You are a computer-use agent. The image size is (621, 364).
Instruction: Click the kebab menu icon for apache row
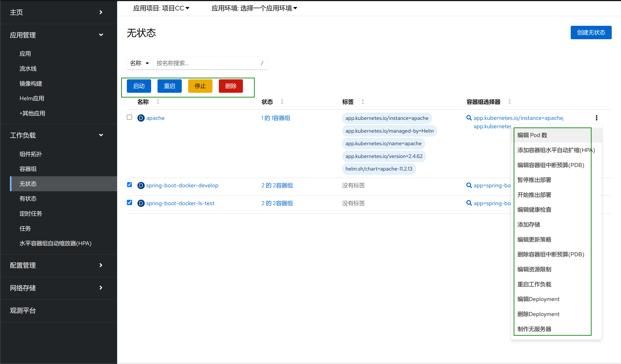tap(596, 118)
